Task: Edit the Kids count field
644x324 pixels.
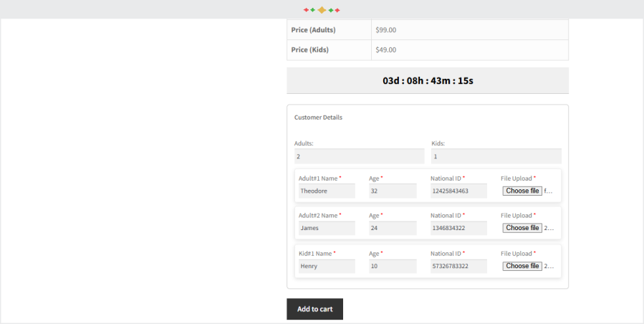Action: point(496,156)
